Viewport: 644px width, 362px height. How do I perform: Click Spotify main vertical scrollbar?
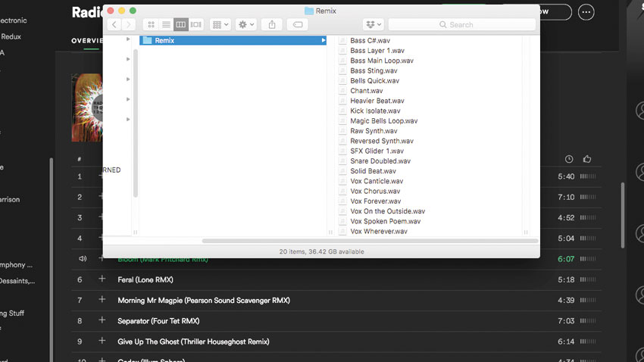pyautogui.click(x=623, y=215)
